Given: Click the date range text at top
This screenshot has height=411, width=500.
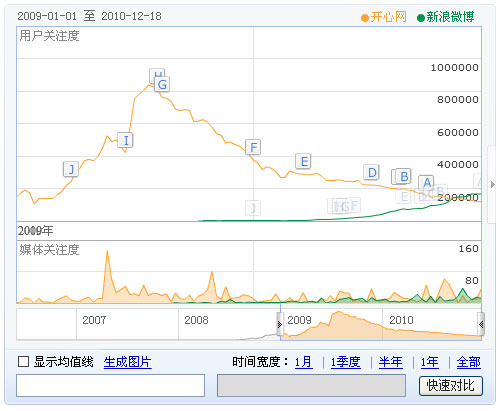Looking at the screenshot, I should click(x=89, y=16).
